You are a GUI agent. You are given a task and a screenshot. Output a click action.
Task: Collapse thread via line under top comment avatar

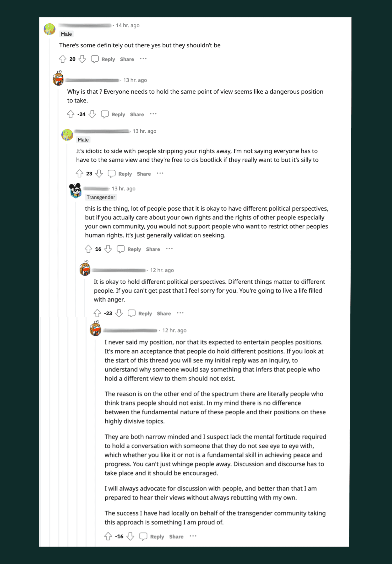click(x=49, y=172)
